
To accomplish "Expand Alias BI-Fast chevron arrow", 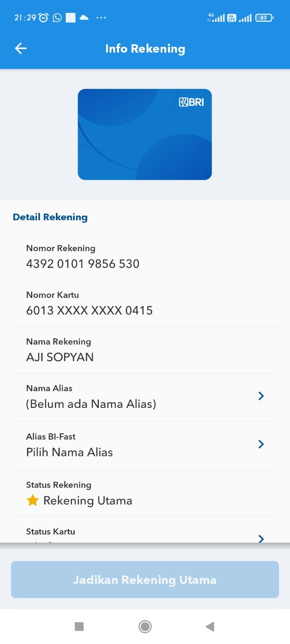I will click(261, 444).
